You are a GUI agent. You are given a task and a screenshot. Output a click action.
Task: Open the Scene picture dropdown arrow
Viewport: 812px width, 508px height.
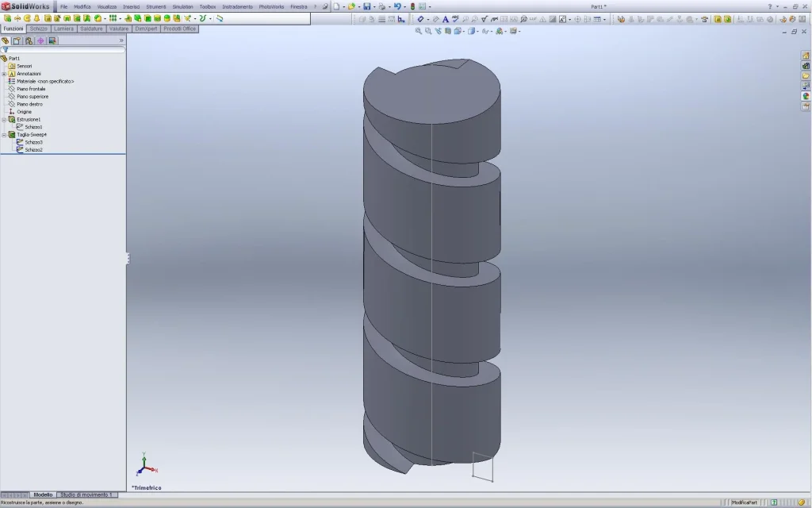pos(519,31)
